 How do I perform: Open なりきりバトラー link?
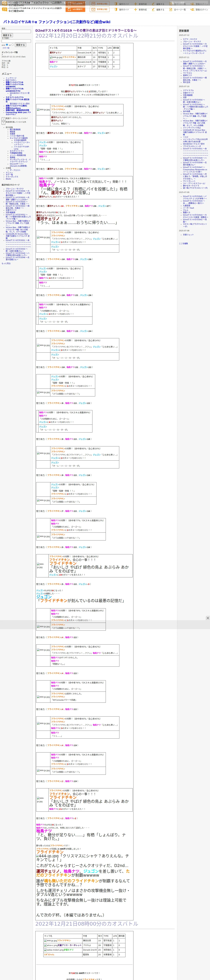pyautogui.click(x=17, y=151)
